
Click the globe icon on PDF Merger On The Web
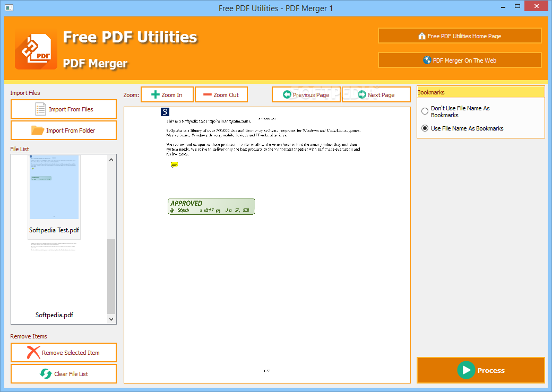coord(427,60)
